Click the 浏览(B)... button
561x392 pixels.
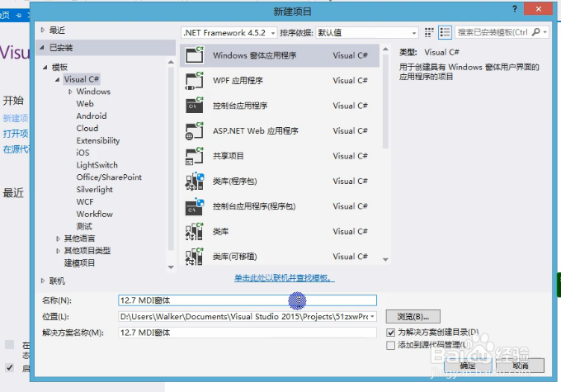[x=412, y=316]
